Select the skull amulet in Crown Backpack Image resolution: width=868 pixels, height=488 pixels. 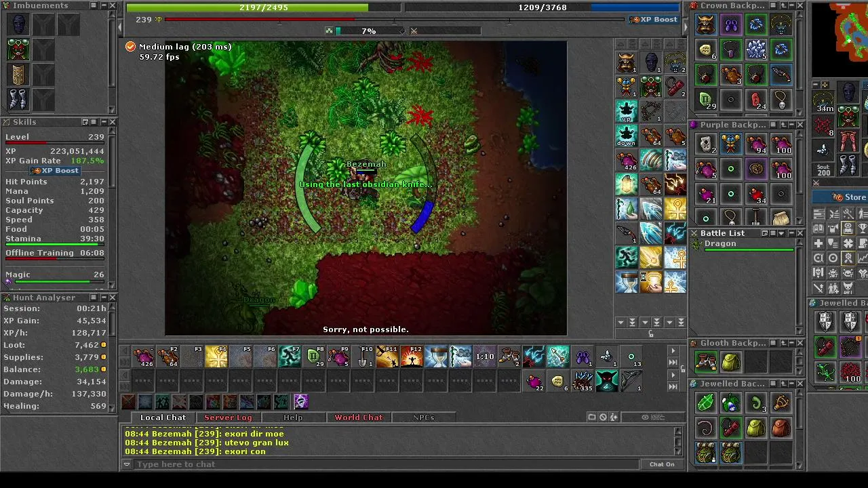click(x=781, y=100)
